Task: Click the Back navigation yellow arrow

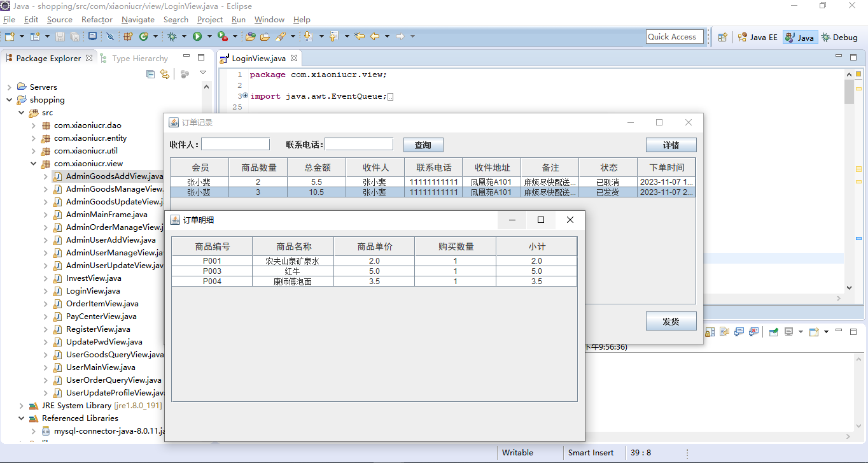Action: [375, 36]
